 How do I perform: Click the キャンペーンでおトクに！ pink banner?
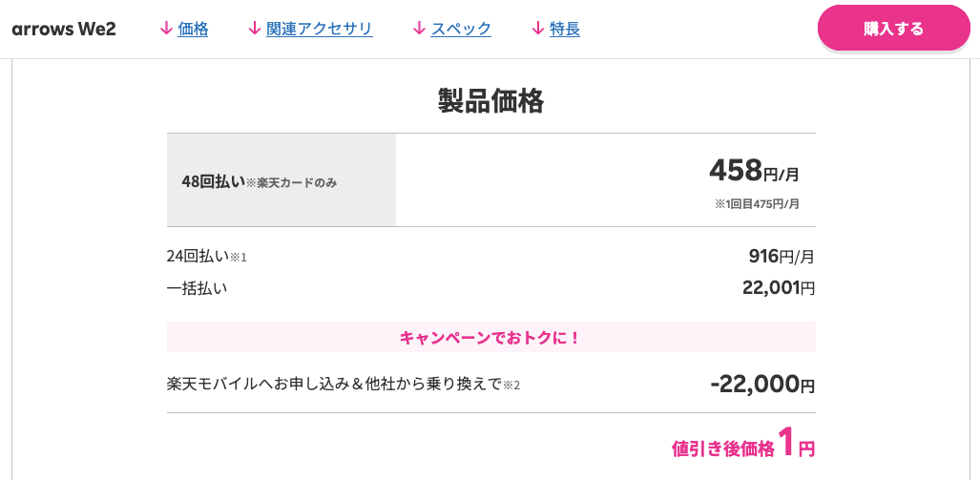(491, 338)
